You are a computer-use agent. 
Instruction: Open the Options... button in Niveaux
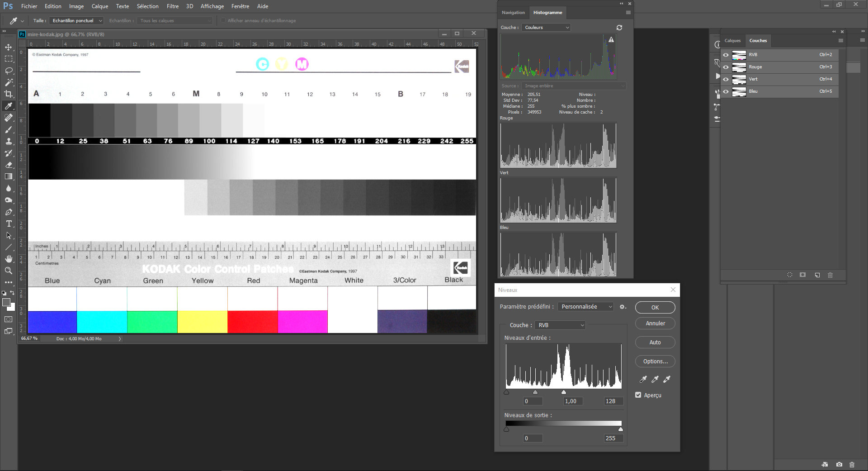pos(655,362)
